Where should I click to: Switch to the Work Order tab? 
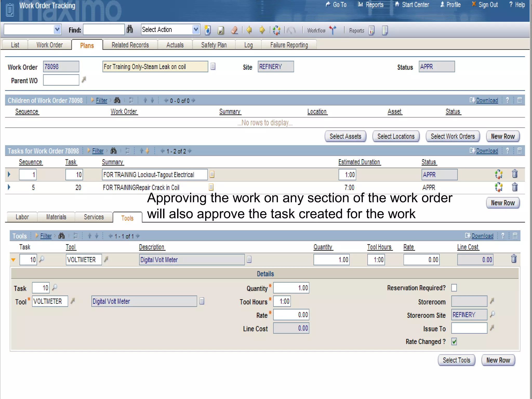point(49,45)
